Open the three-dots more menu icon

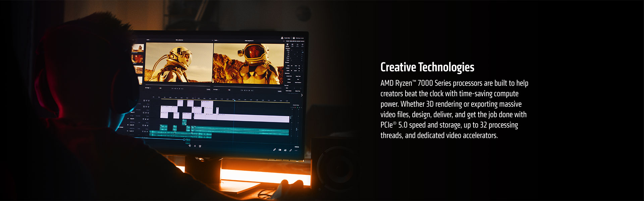[x=296, y=150]
